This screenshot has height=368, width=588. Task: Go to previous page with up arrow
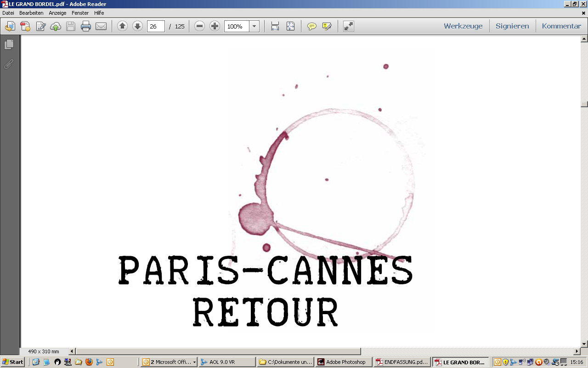[x=122, y=26]
